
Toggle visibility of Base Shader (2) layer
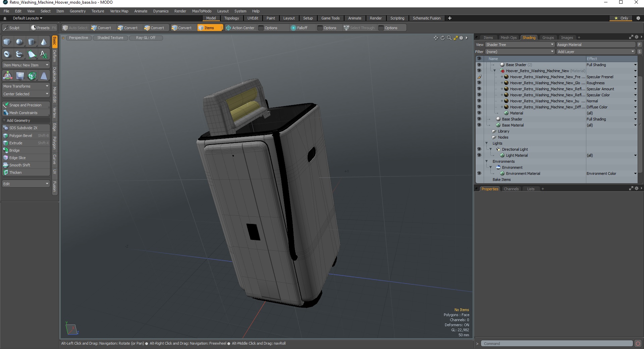[479, 65]
